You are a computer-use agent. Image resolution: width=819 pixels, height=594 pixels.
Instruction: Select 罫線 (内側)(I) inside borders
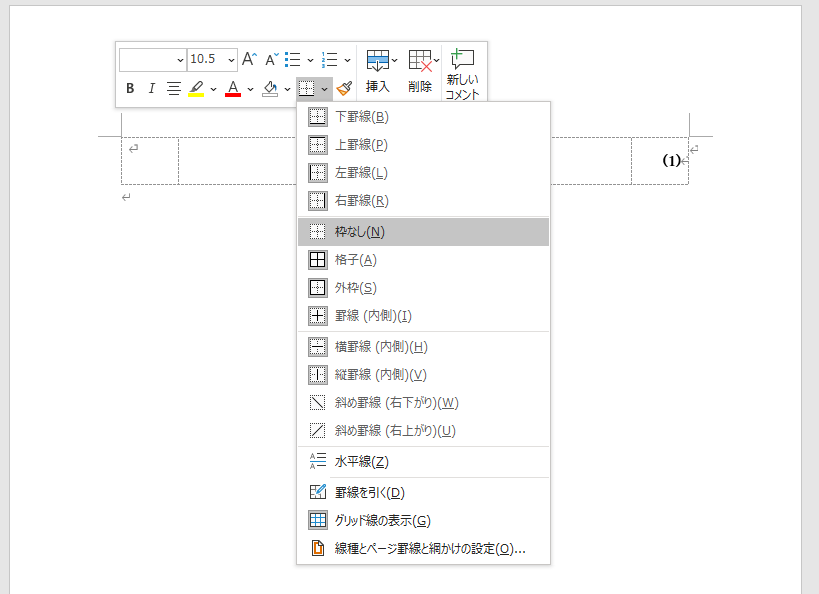click(423, 316)
